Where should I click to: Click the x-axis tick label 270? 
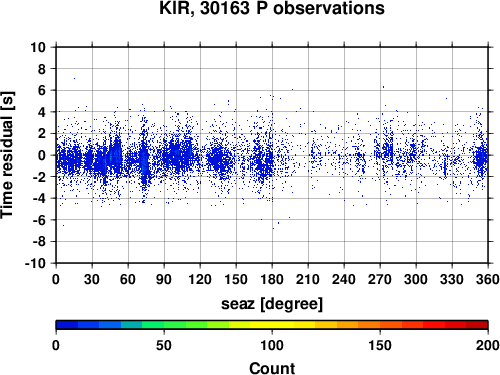[x=380, y=279]
